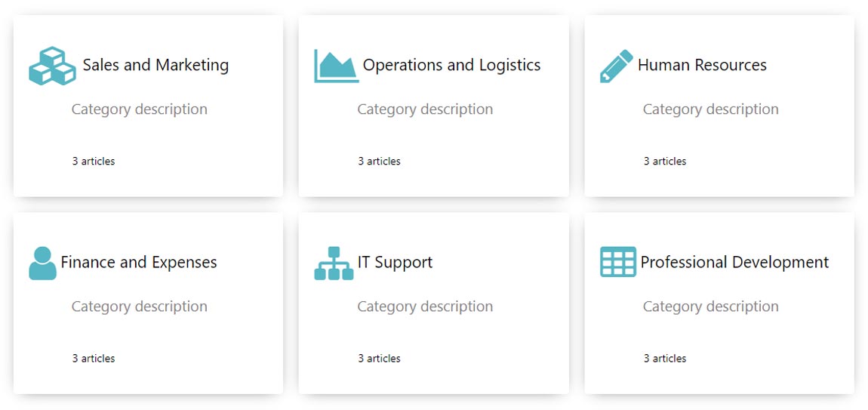Show the 3 articles in IT Support

click(x=379, y=358)
